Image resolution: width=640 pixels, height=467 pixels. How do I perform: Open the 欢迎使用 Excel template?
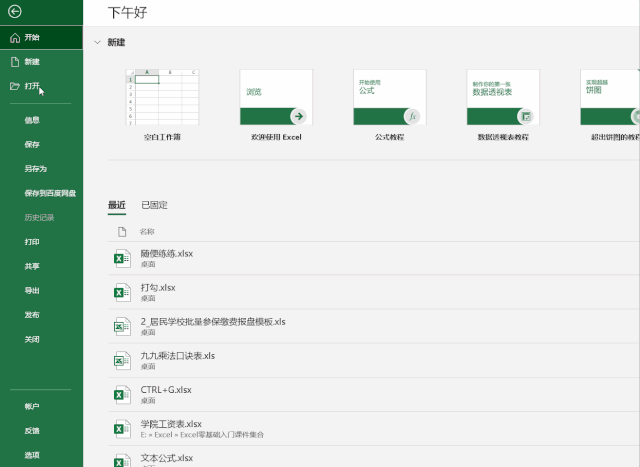tap(276, 105)
